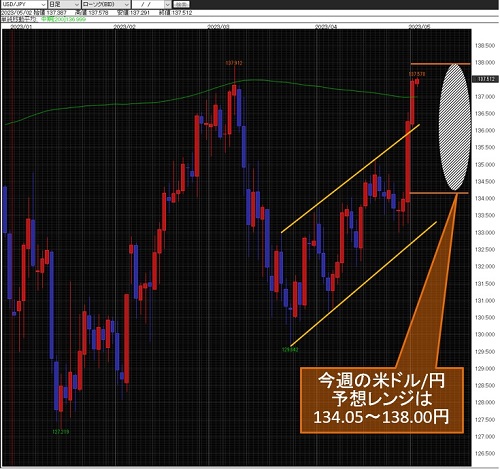Viewport: 500px width, 469px height.
Task: Click the orange forecast range callout box
Action: point(382,400)
